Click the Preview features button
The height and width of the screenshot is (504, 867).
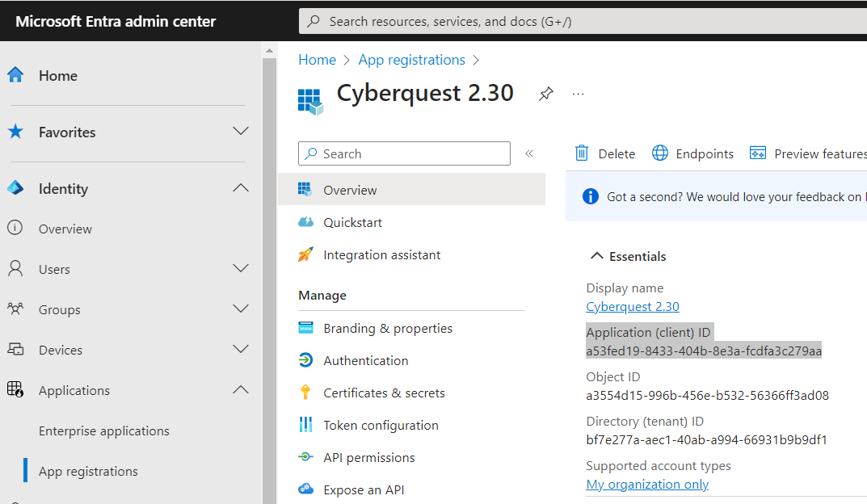pos(808,153)
